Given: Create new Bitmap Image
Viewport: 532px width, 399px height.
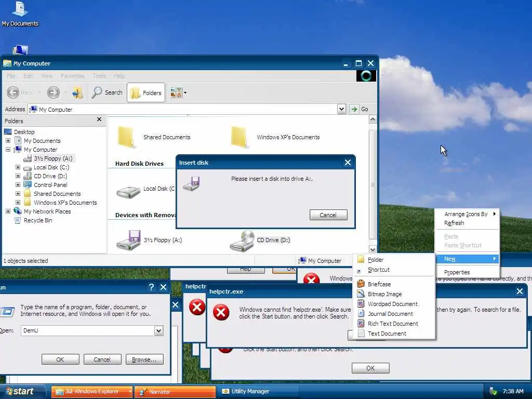Looking at the screenshot, I should (394, 294).
